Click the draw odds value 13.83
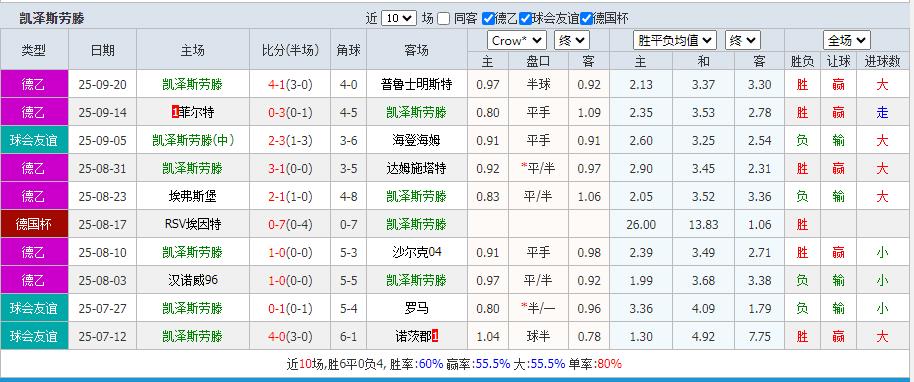The width and height of the screenshot is (914, 382). pos(703,225)
